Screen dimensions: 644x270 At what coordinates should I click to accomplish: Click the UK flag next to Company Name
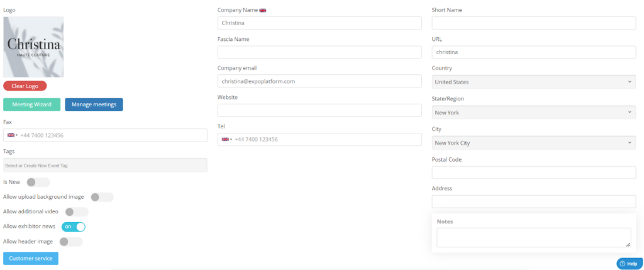click(x=263, y=10)
